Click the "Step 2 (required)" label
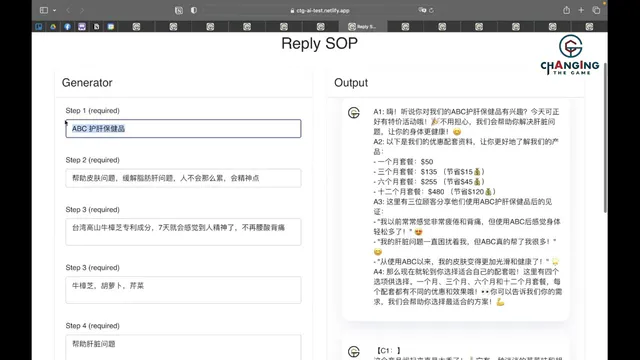 tap(93, 160)
